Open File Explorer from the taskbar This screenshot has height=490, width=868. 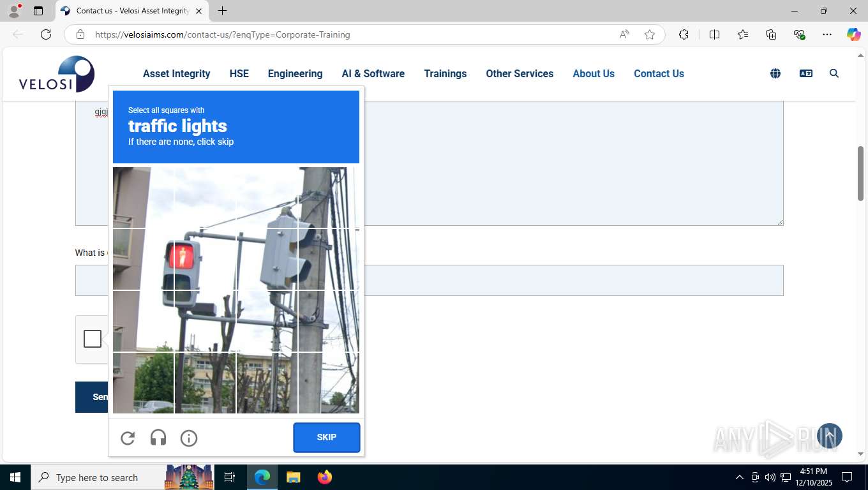click(293, 477)
